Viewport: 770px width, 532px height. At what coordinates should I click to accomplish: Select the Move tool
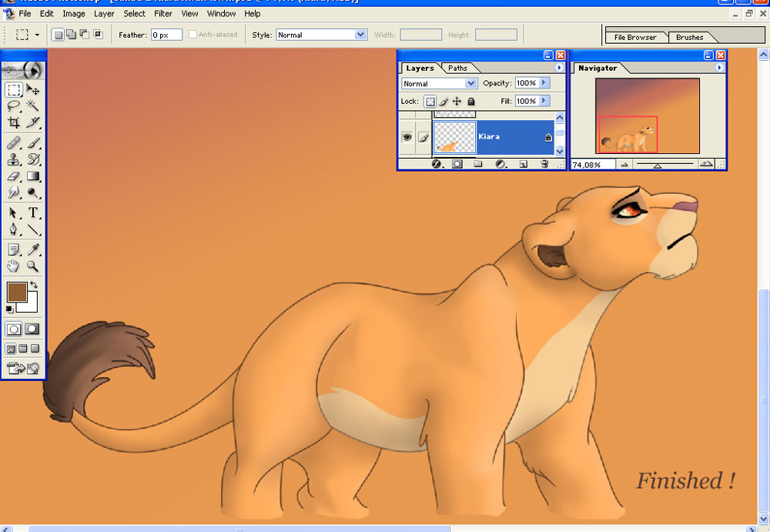[33, 89]
